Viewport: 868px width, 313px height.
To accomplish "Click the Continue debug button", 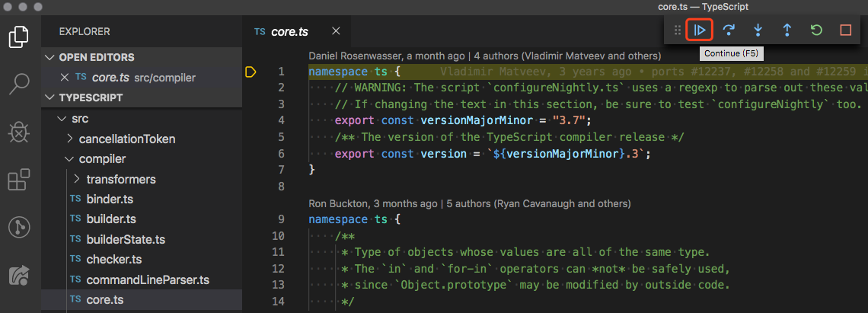I will (700, 30).
